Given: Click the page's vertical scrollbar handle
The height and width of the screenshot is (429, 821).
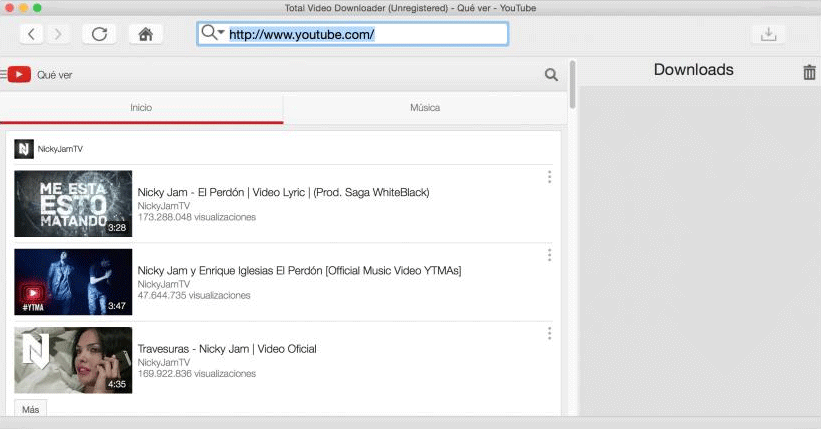Looking at the screenshot, I should pyautogui.click(x=572, y=85).
